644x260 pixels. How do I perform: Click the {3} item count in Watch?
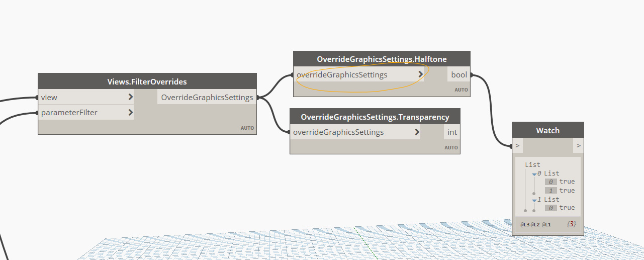coord(571,224)
